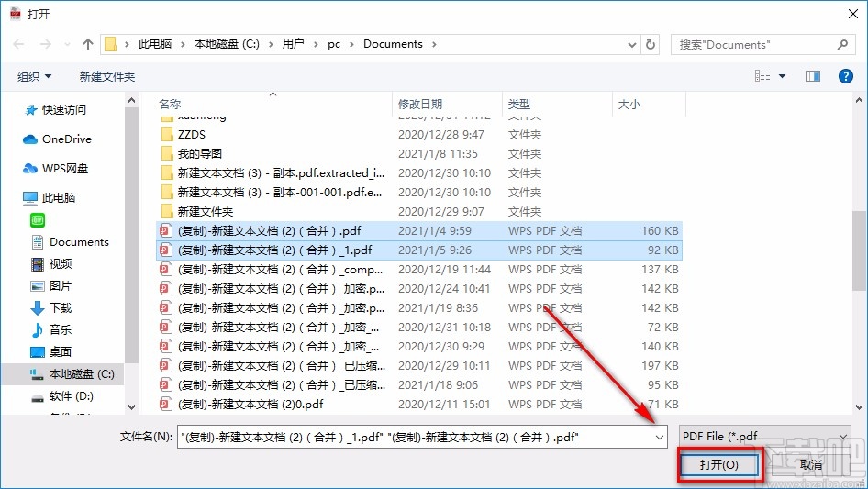Click the 取消 button
This screenshot has height=489, width=868.
tap(811, 464)
